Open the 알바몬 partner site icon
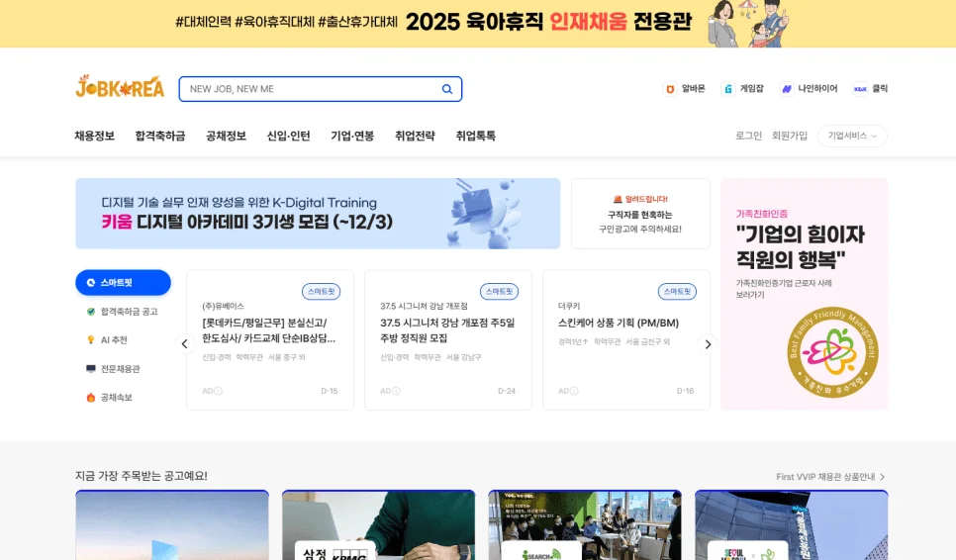 (x=670, y=89)
